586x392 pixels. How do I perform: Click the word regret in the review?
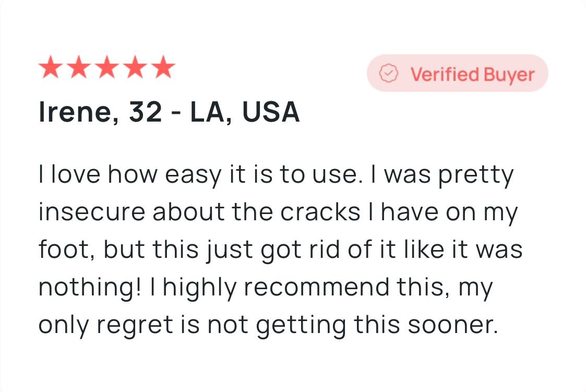[x=134, y=325]
